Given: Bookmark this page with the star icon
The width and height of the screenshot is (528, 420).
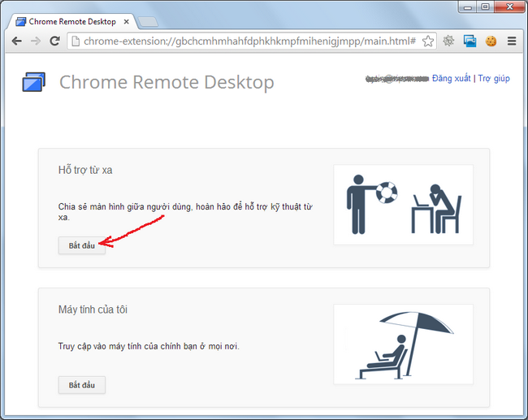Looking at the screenshot, I should [x=428, y=41].
